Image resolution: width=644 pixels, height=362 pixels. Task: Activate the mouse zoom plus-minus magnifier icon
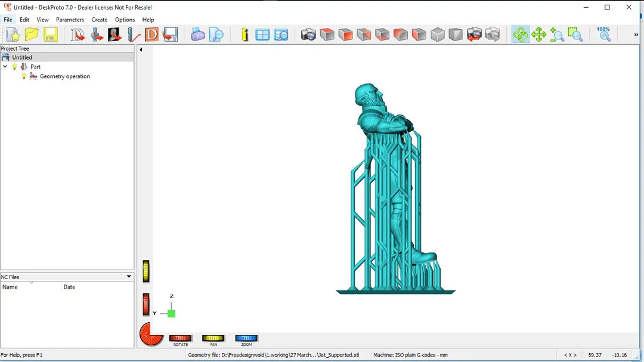(557, 35)
